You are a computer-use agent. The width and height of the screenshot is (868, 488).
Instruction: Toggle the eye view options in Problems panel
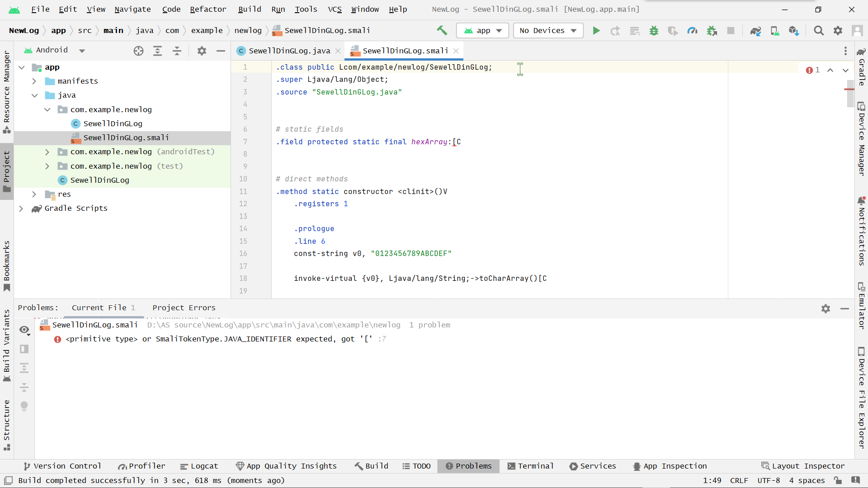click(x=24, y=330)
